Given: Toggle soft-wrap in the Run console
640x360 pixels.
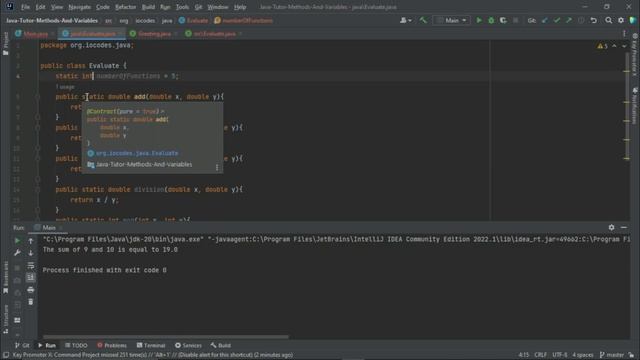Looking at the screenshot, I should pos(31,265).
